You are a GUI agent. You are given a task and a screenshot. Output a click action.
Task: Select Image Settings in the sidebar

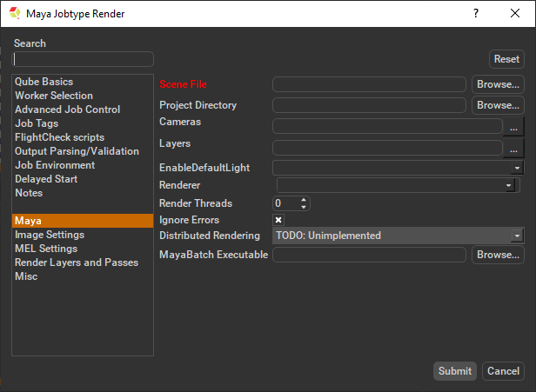[50, 235]
